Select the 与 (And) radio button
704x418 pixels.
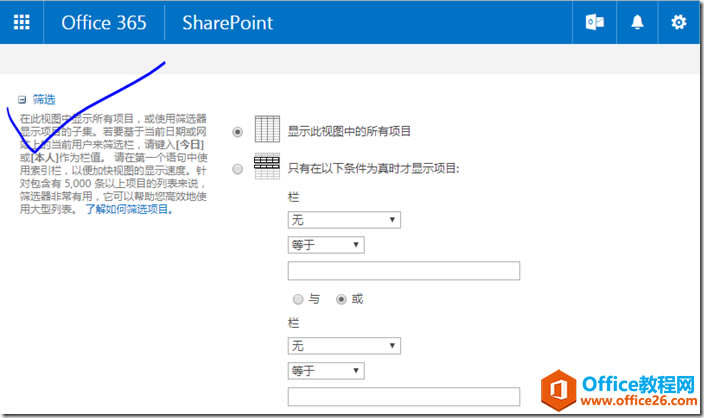pos(298,299)
